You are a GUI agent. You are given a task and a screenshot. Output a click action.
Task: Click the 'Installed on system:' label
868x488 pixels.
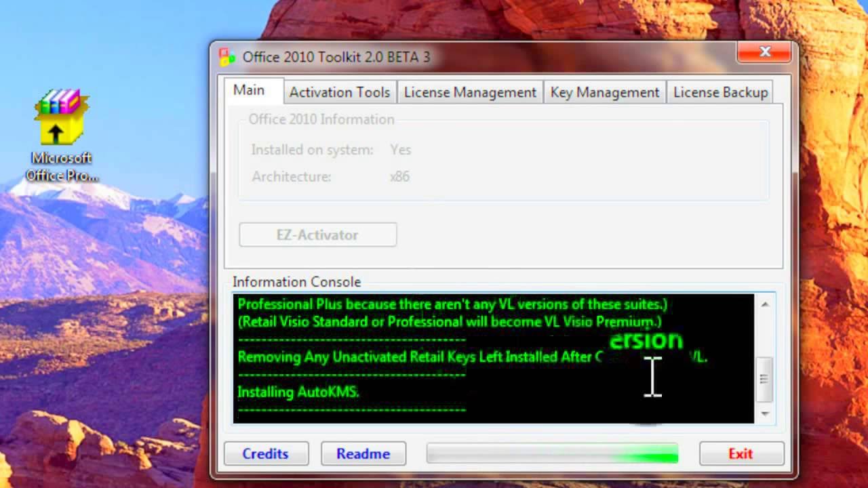(x=313, y=150)
